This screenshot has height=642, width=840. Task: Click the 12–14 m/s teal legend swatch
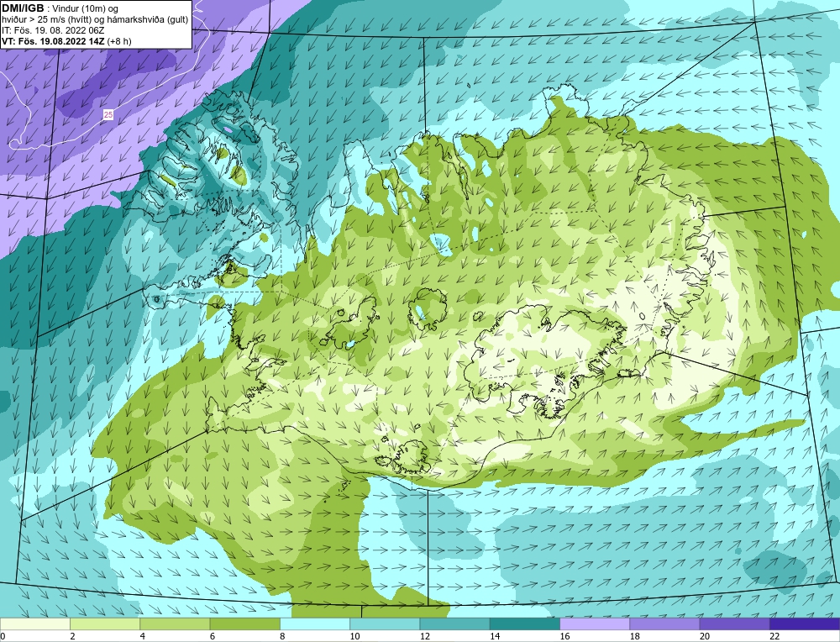click(x=454, y=624)
